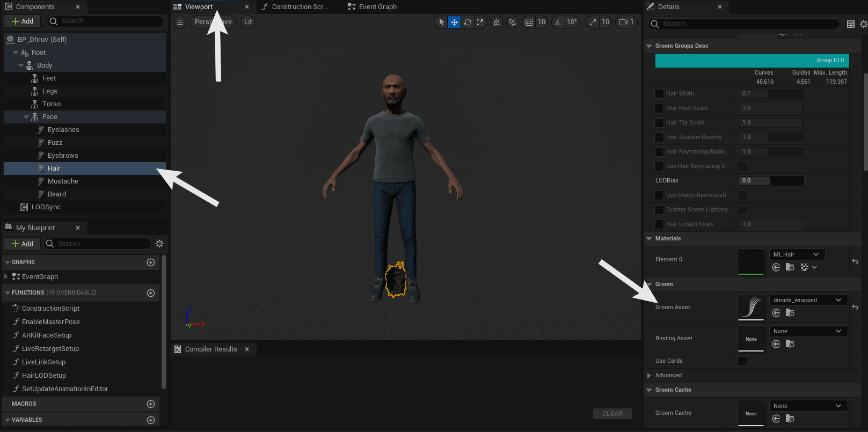This screenshot has height=432, width=868.
Task: Open Element 0 material texture options
Action: [x=808, y=267]
